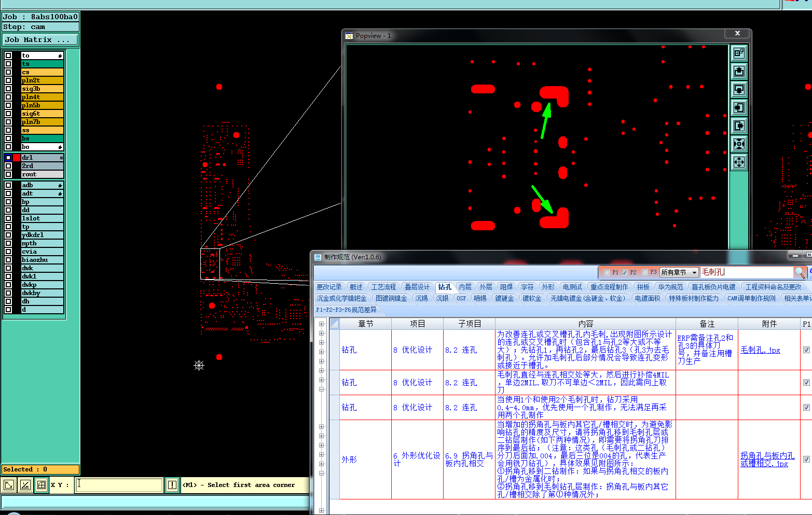Click the 章节 column header
Image resolution: width=812 pixels, height=515 pixels.
tap(366, 324)
